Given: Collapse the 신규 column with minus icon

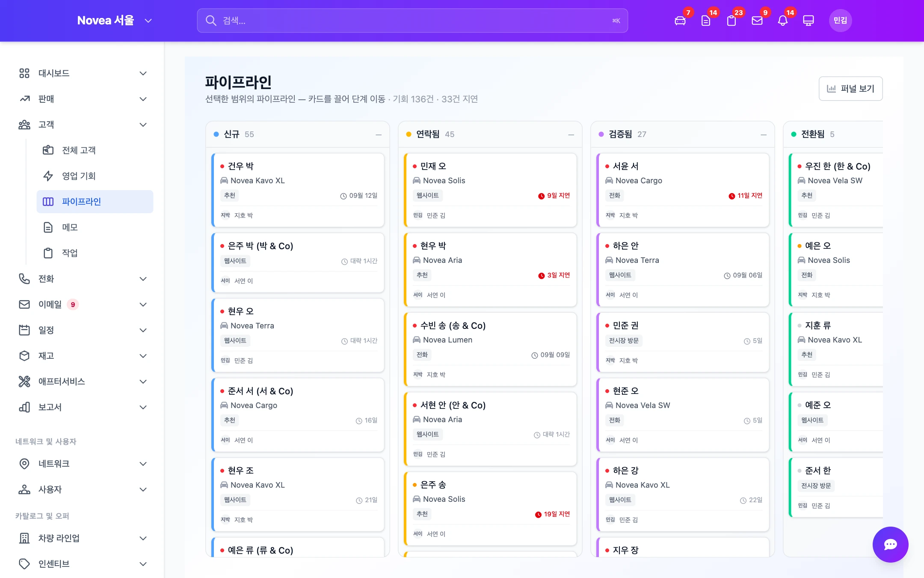Looking at the screenshot, I should [x=379, y=134].
